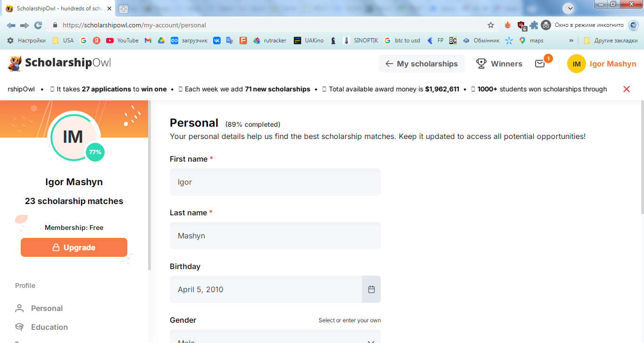Open the flame-face extension icon
Viewport: 644px width, 343px height.
pos(508,25)
